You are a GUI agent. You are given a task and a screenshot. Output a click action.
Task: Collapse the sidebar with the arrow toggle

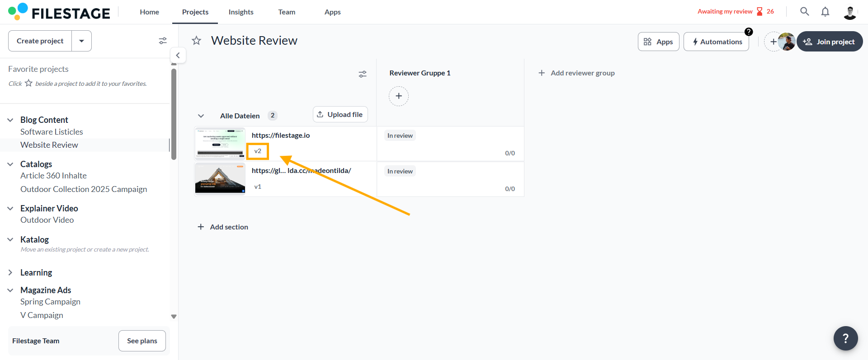point(178,56)
